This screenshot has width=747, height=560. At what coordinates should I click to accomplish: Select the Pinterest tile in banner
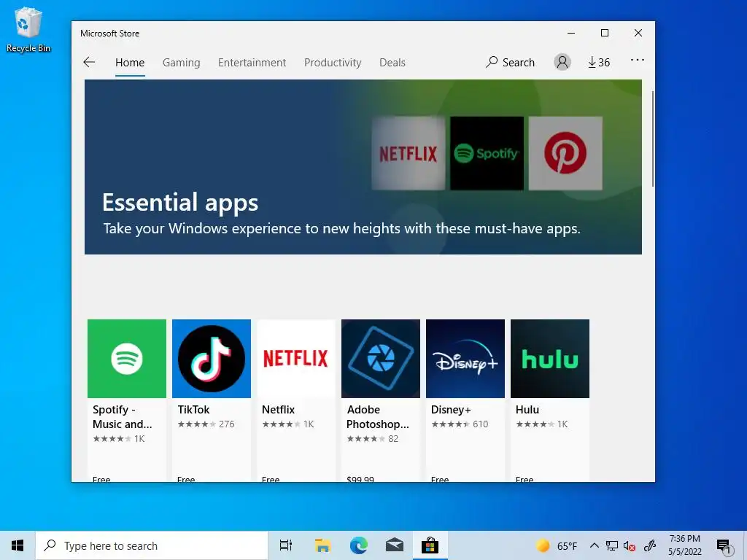[x=565, y=153]
